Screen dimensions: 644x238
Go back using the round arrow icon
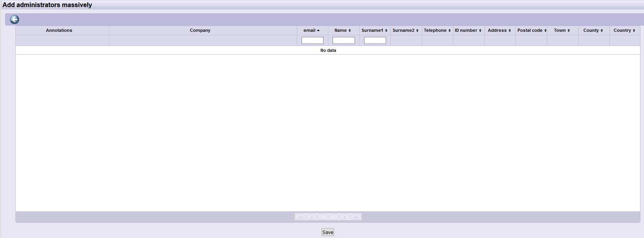[15, 20]
